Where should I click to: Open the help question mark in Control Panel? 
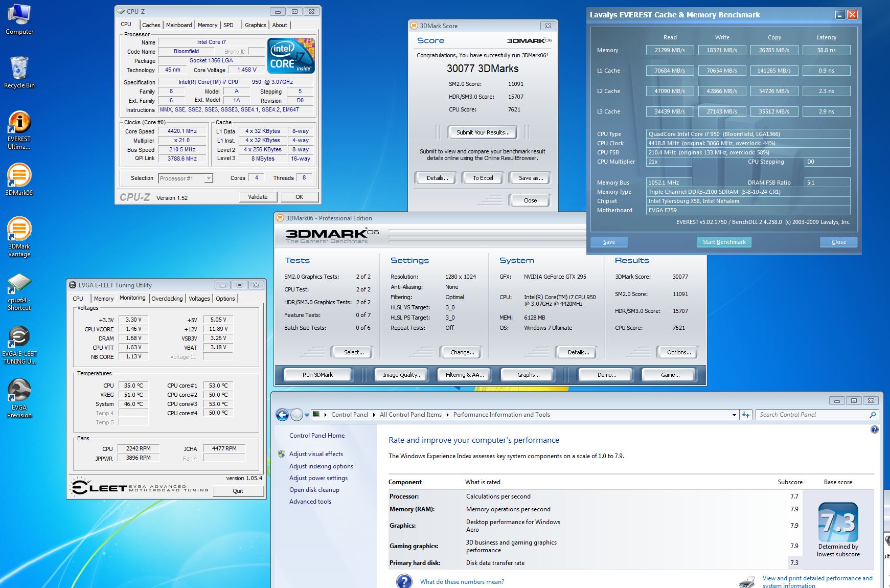click(874, 430)
